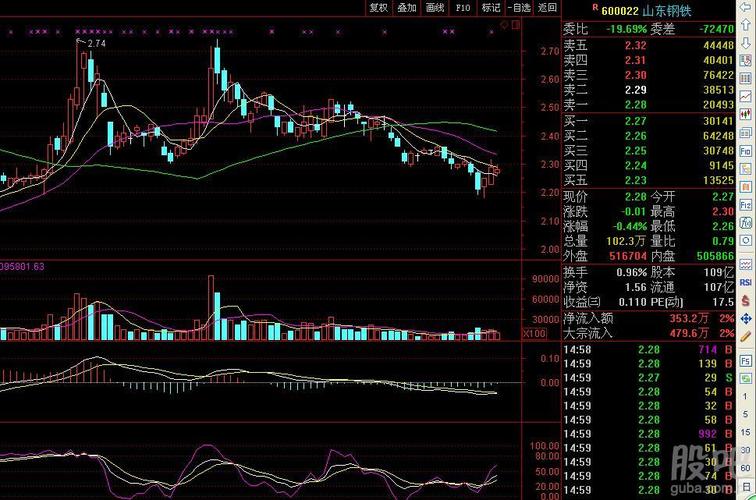Click the small diamond icon atop chart
This screenshot has height=500, width=756.
505,24
